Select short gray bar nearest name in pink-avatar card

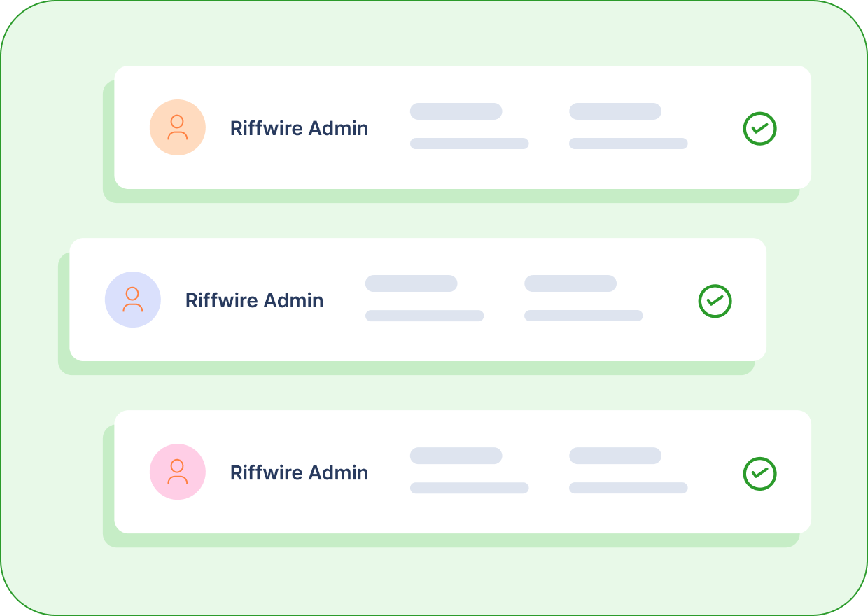456,456
